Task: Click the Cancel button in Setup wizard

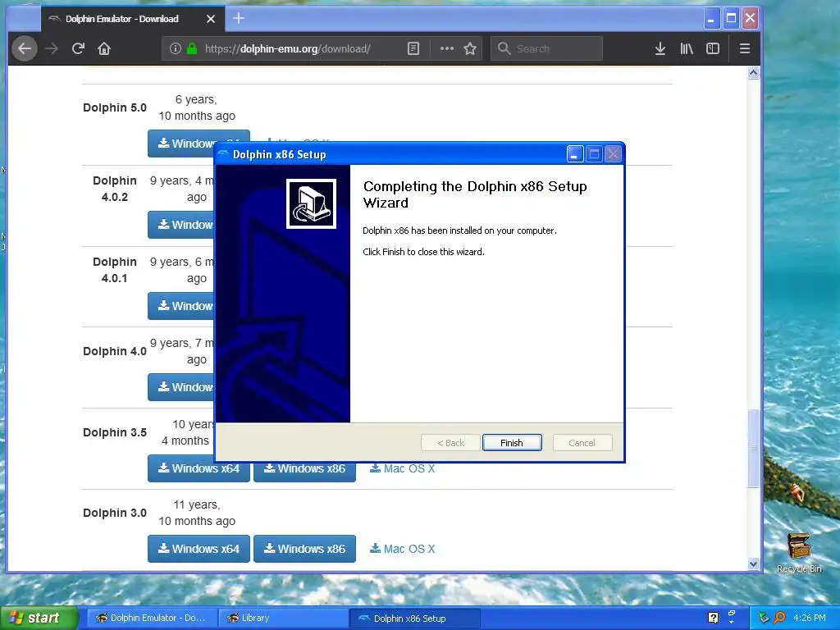Action: 582,442
